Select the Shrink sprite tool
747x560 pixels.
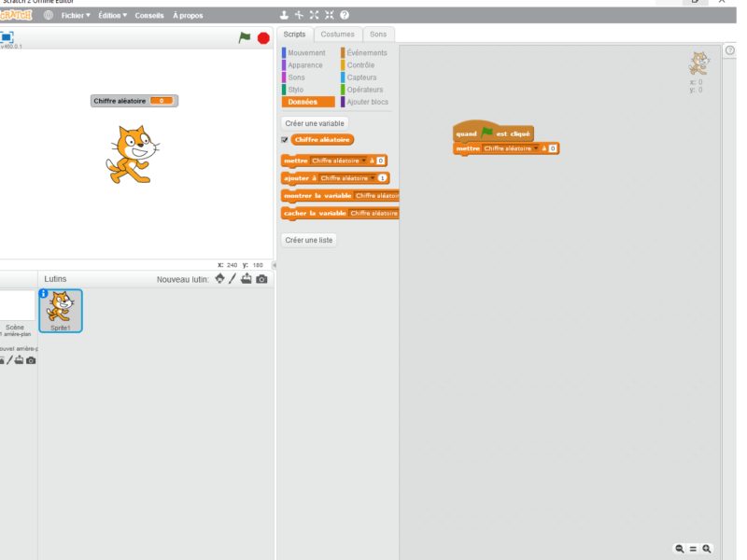coord(330,15)
